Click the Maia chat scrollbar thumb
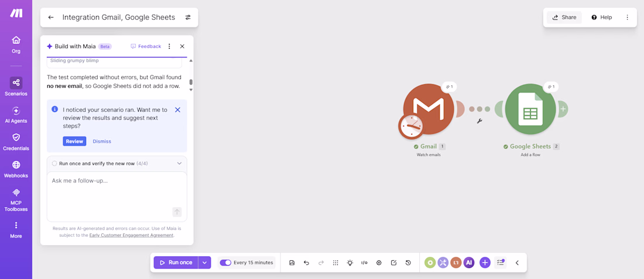Viewport: 644px width, 279px height. pos(191,82)
